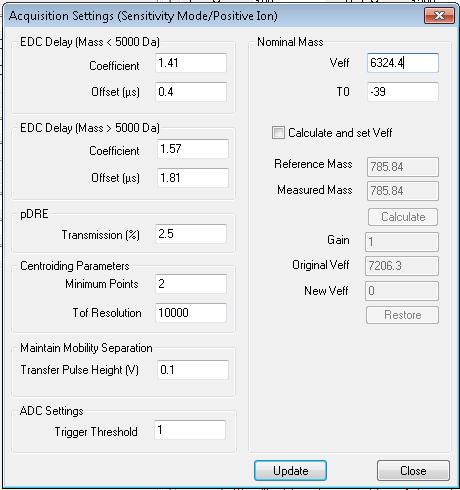Edit Transfer Pulse Height (V) field
This screenshot has height=490, width=460.
point(193,370)
